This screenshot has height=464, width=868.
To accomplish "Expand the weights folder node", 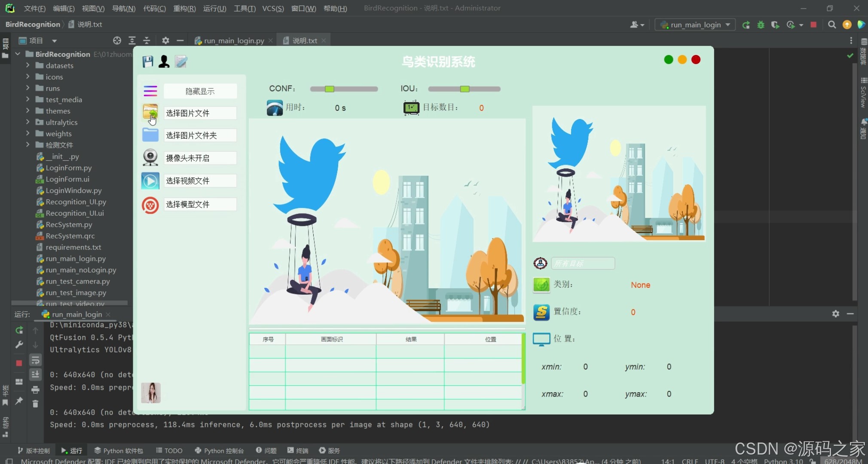I will point(28,134).
